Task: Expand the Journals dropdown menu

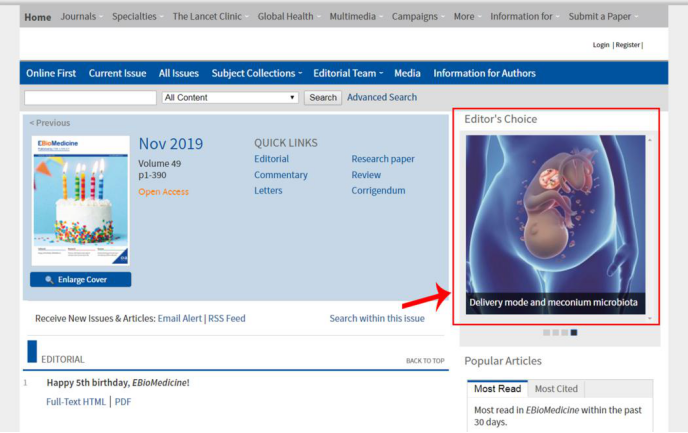Action: coord(81,17)
